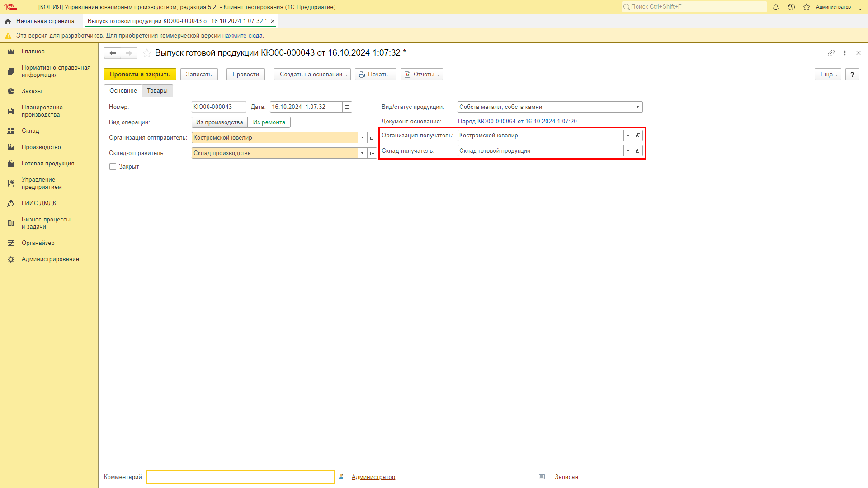The width and height of the screenshot is (868, 488).
Task: Open favorites star icon in title bar
Action: coord(807,7)
